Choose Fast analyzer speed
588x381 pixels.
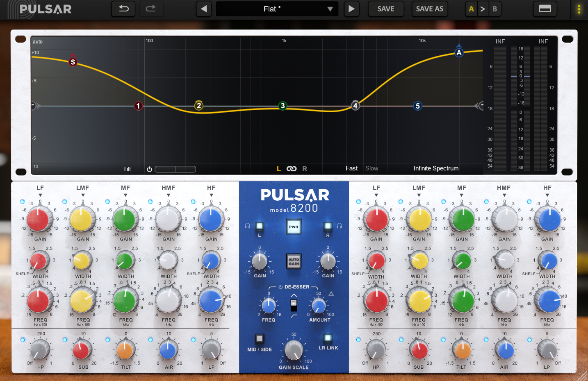click(351, 168)
